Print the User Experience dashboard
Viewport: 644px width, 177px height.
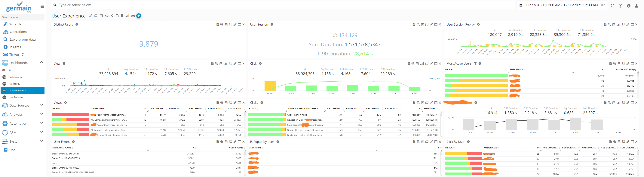tap(117, 16)
